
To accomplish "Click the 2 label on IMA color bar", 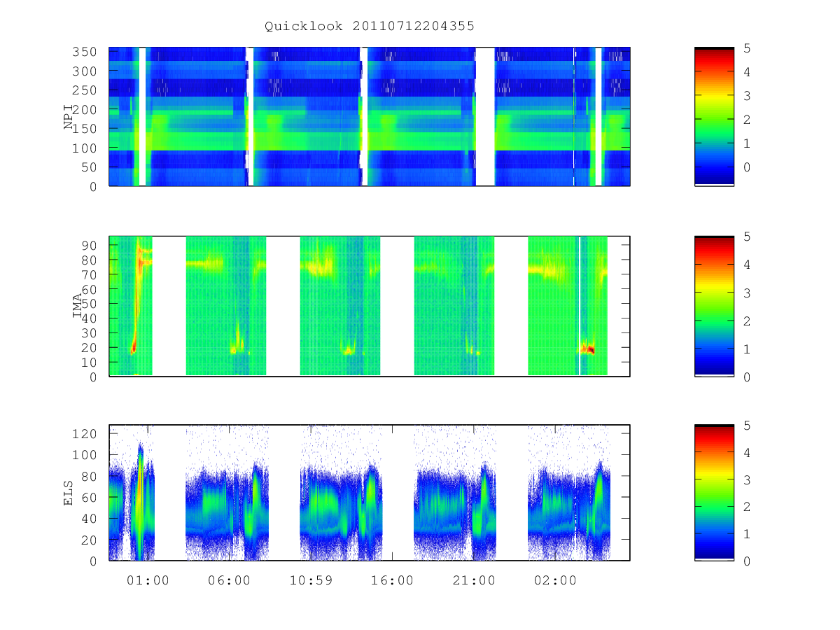I will (747, 321).
